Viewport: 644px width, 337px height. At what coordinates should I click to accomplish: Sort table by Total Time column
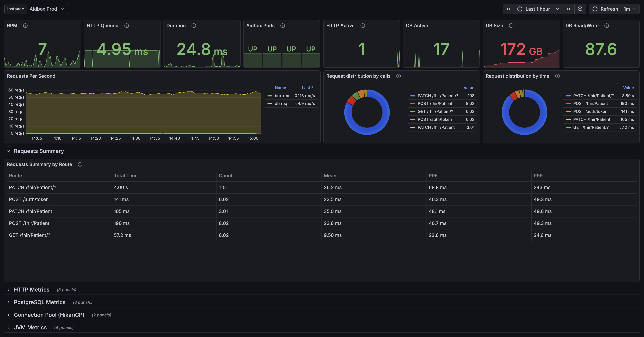tap(125, 176)
